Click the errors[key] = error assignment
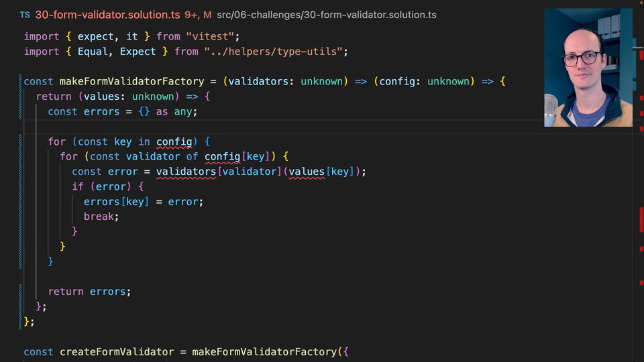This screenshot has width=644, height=362. (143, 201)
